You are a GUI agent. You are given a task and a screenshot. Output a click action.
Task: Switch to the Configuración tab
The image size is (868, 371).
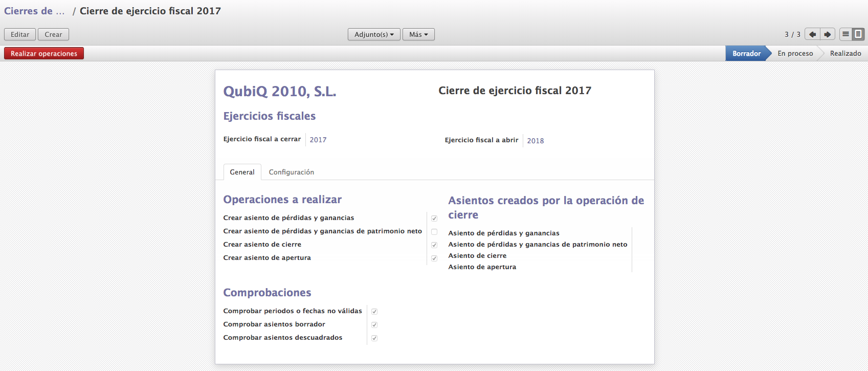point(292,172)
